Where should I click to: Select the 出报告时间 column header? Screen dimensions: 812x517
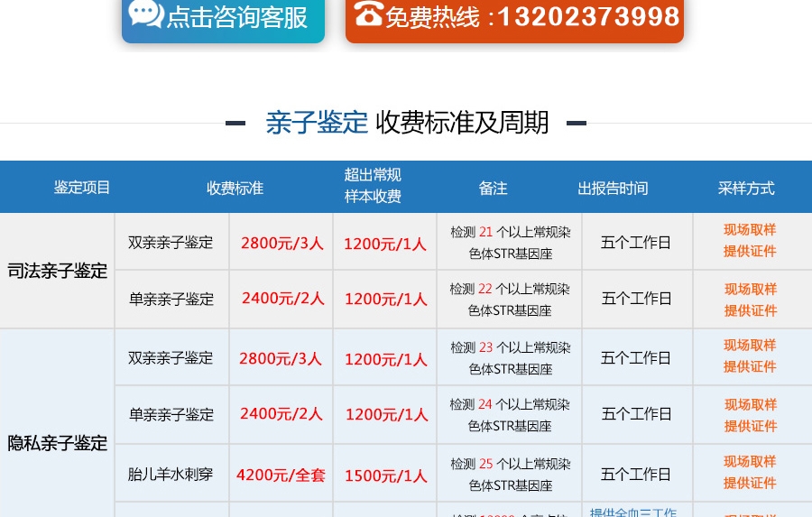coord(613,188)
